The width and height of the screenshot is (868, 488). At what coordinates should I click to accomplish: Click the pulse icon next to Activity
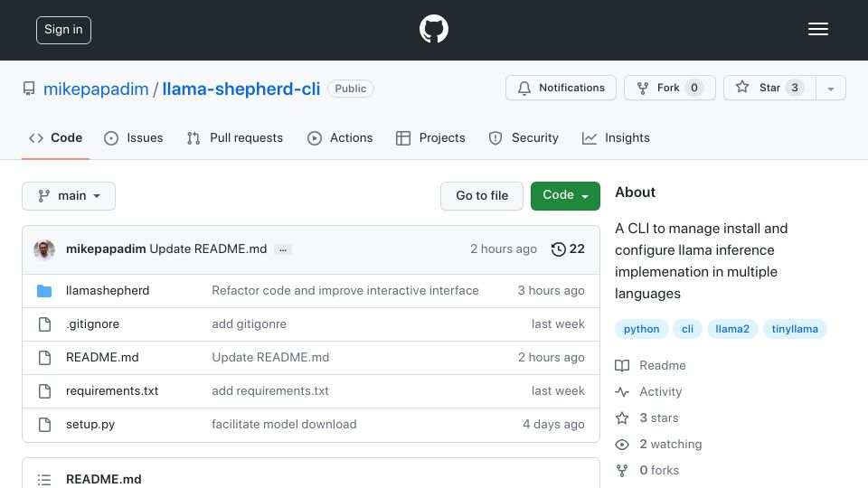tap(622, 391)
